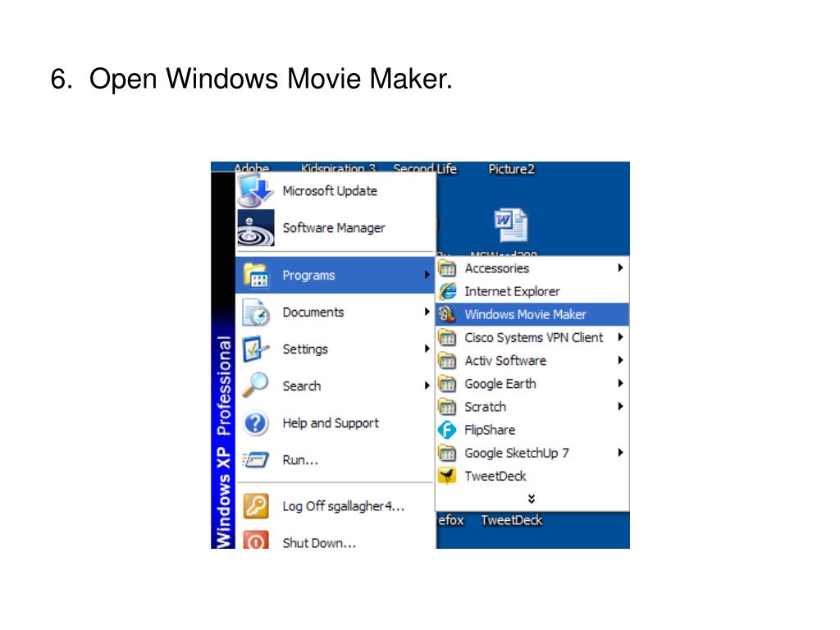Choose Log Off sgallagher4...
The height and width of the screenshot is (630, 840).
(x=336, y=506)
